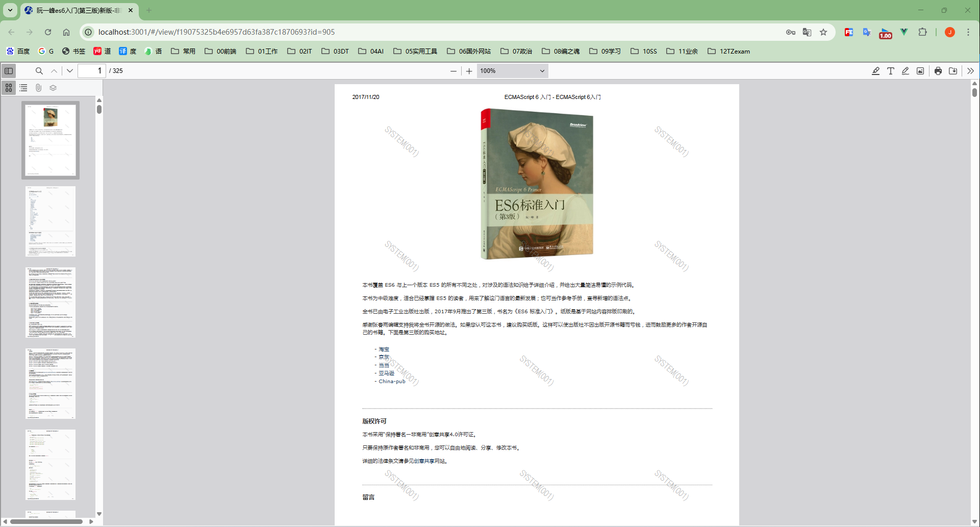Image resolution: width=980 pixels, height=527 pixels.
Task: Select the text annotation tool
Action: [x=890, y=71]
